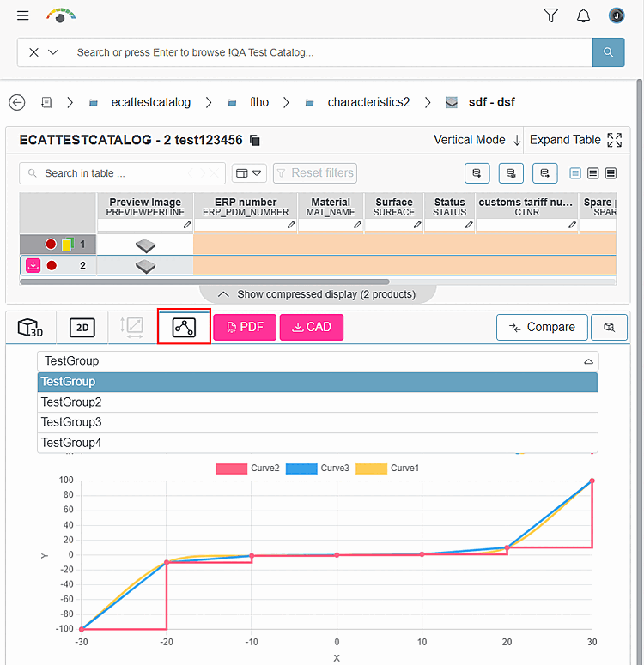Choose TestGroup2 in the dropdown list
This screenshot has width=644, height=665.
(x=318, y=402)
